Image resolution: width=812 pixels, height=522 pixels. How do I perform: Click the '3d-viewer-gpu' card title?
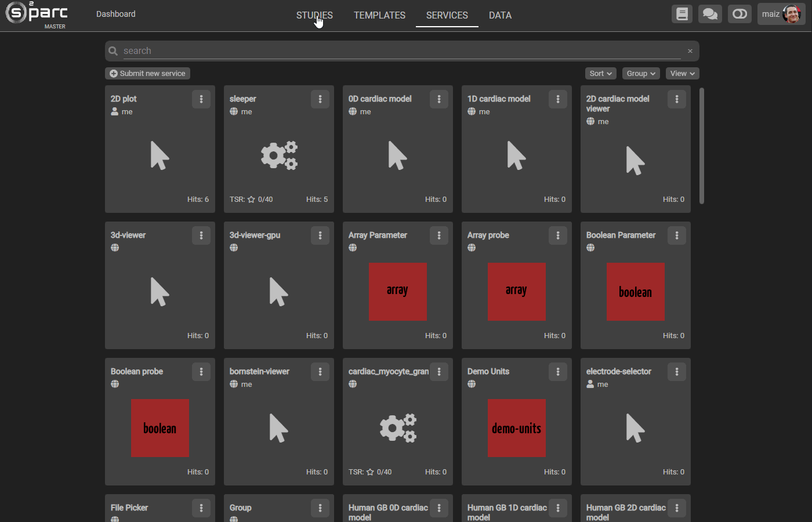pos(255,235)
